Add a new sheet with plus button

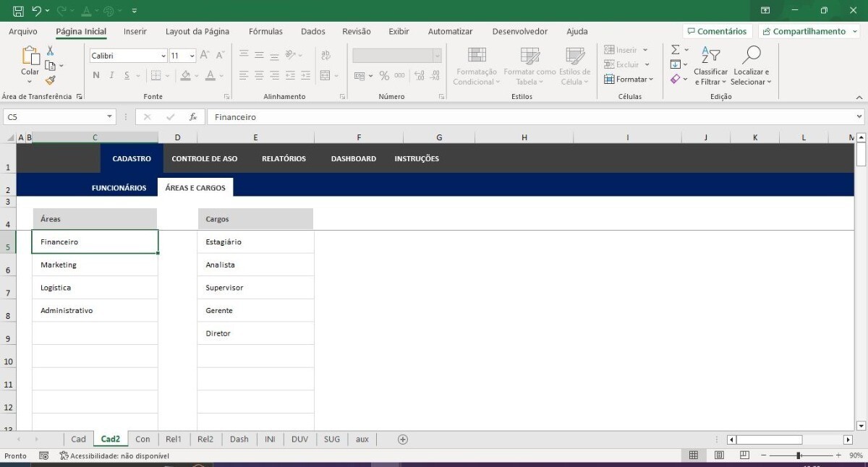[x=403, y=440]
